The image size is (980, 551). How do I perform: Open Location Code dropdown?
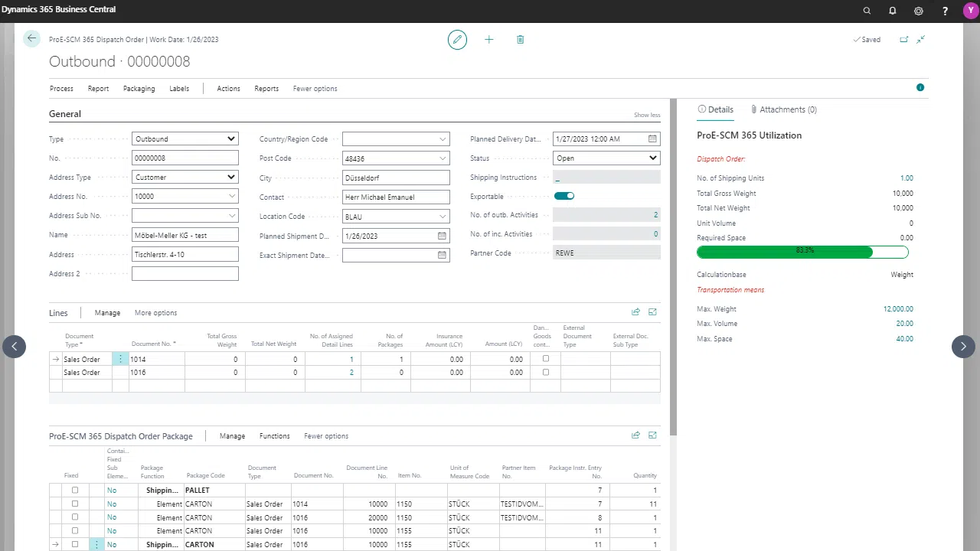coord(443,217)
